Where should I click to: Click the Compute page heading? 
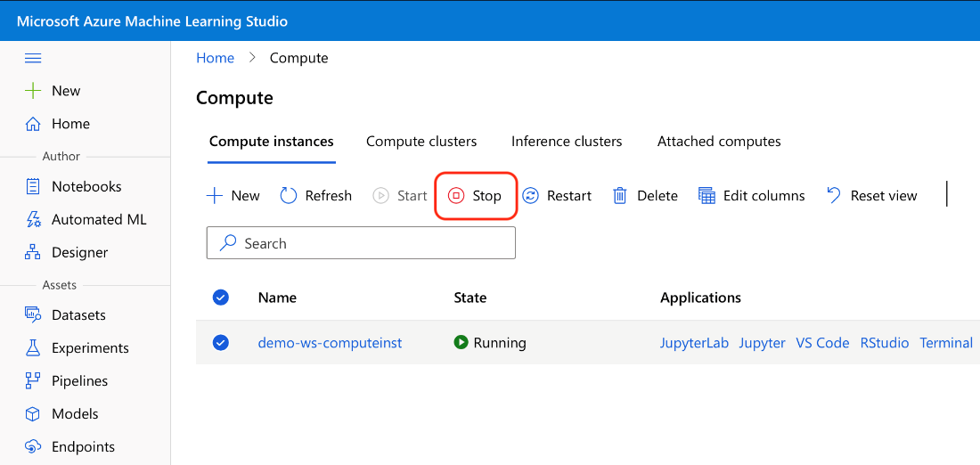(235, 98)
